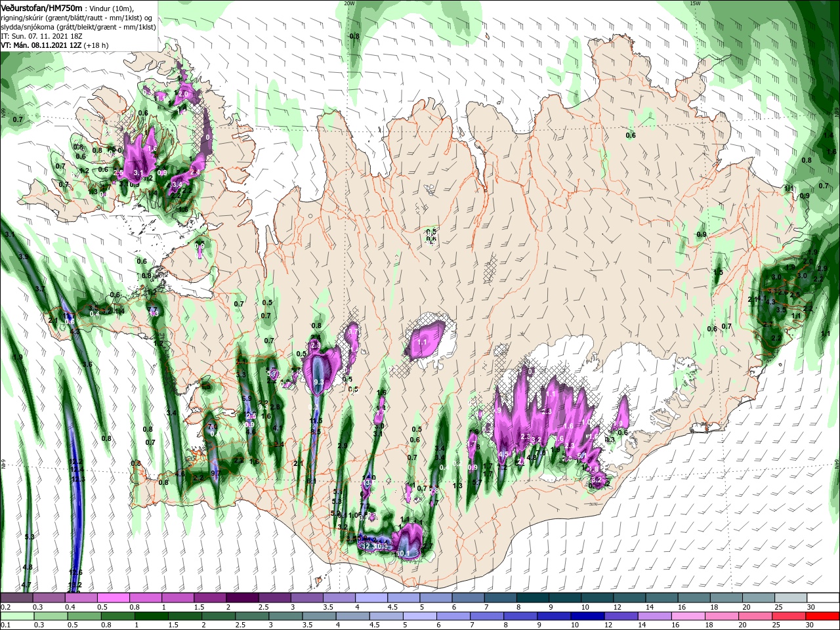Click the dark purple 2 swatch in snow legend
Screen dimensions: 840x630
pos(241,598)
